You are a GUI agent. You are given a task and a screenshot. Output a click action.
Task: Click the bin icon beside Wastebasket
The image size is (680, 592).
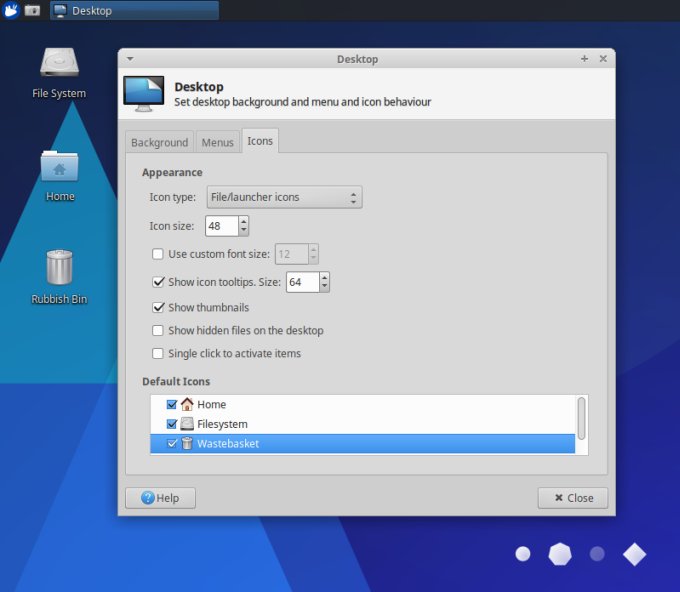[x=187, y=443]
